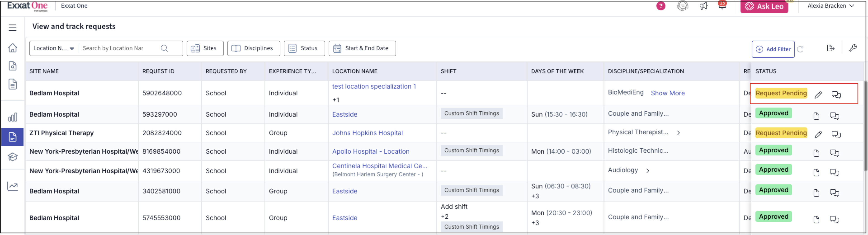
Task: Open the announcements megaphone icon
Action: point(703,6)
